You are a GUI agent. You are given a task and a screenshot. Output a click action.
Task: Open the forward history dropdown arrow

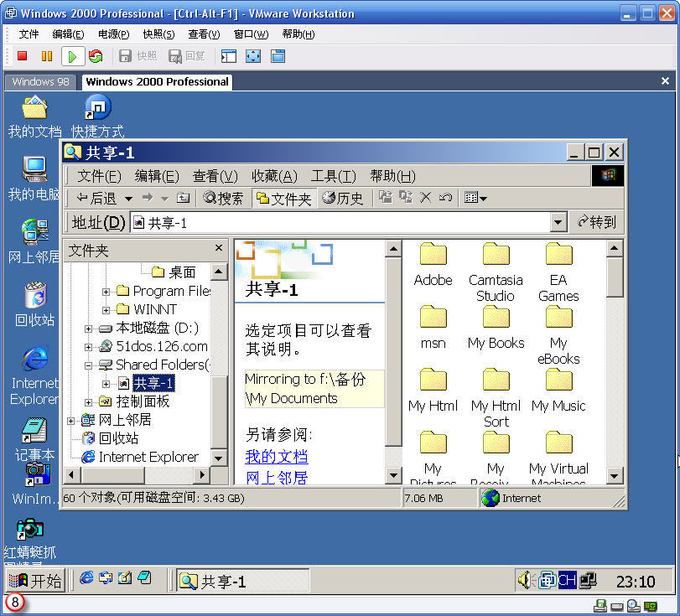165,199
